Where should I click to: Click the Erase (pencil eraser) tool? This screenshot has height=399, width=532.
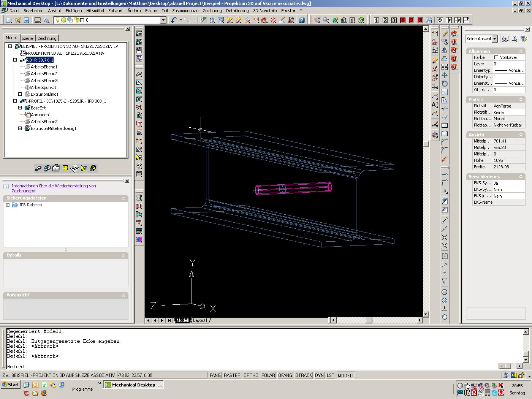[445, 33]
